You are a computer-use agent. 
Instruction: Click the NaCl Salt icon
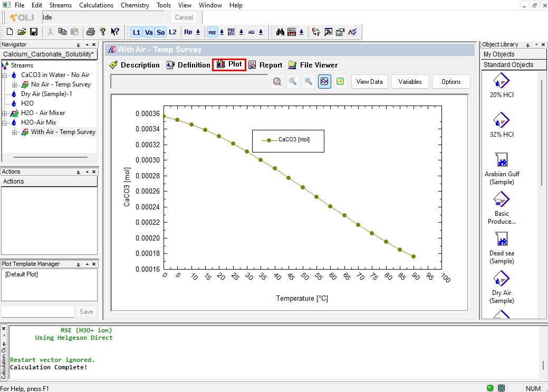(292, 32)
